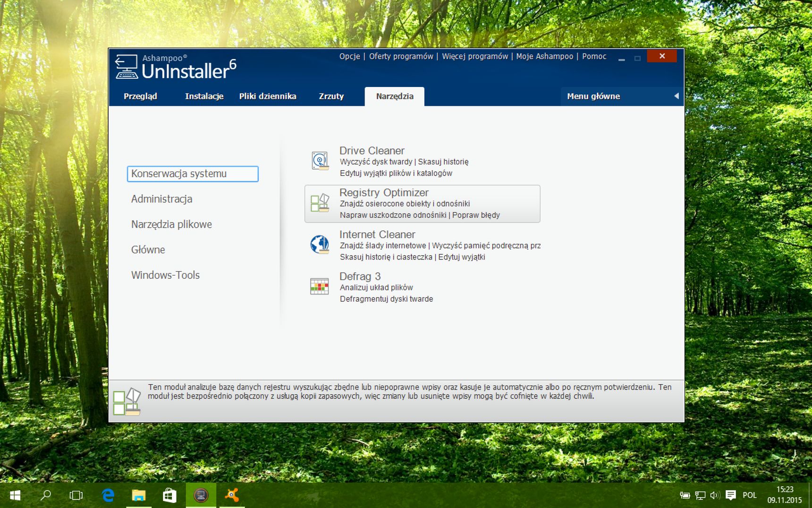Click 'Defragmentuj dyski twarde' text
812x508 pixels.
[x=386, y=299]
